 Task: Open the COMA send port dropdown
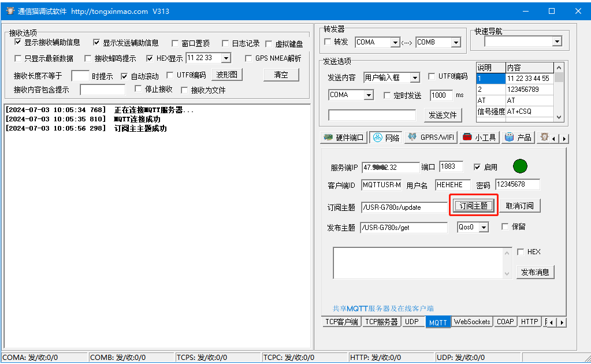(369, 95)
